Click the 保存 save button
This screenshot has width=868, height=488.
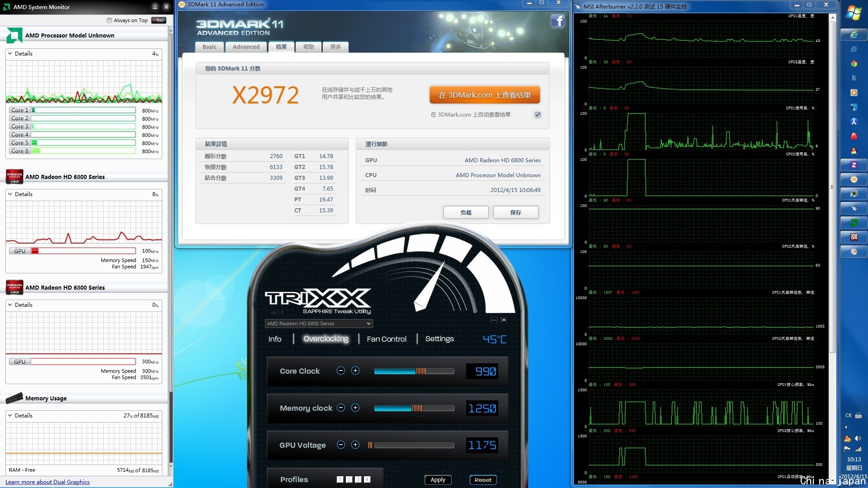pos(515,212)
